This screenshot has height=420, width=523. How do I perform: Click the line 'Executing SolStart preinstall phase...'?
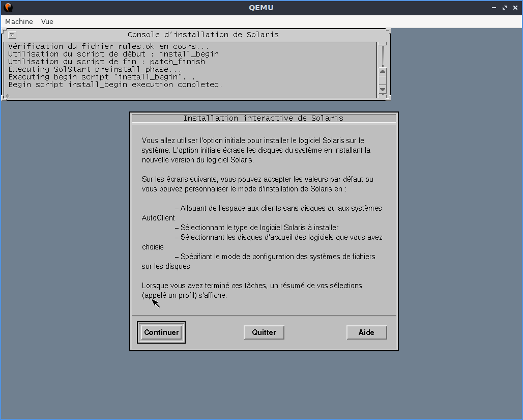pos(95,69)
